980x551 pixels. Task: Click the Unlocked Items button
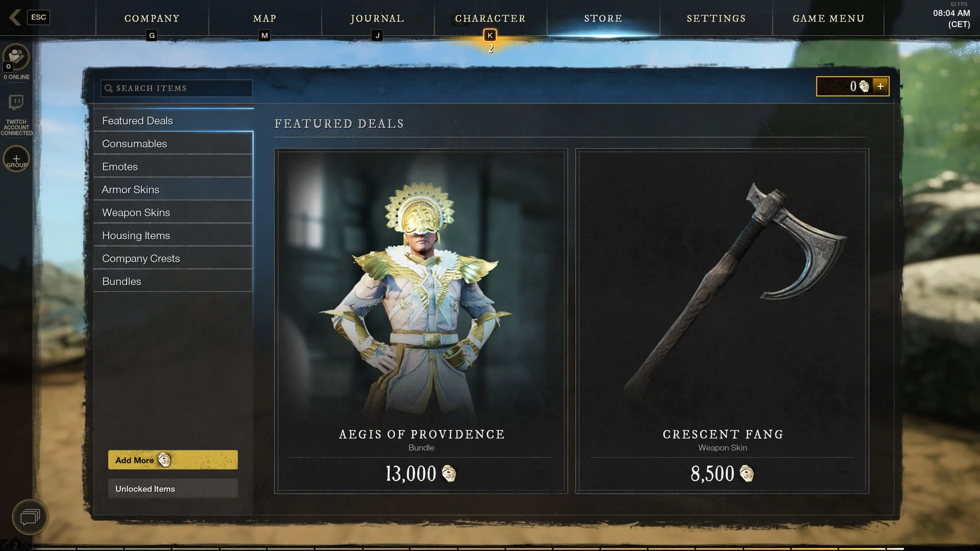pos(173,489)
